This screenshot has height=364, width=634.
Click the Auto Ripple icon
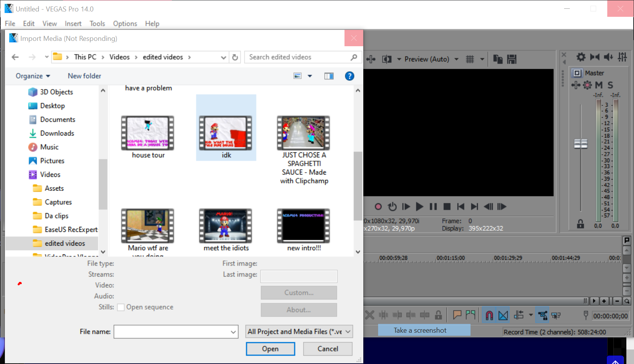click(519, 315)
